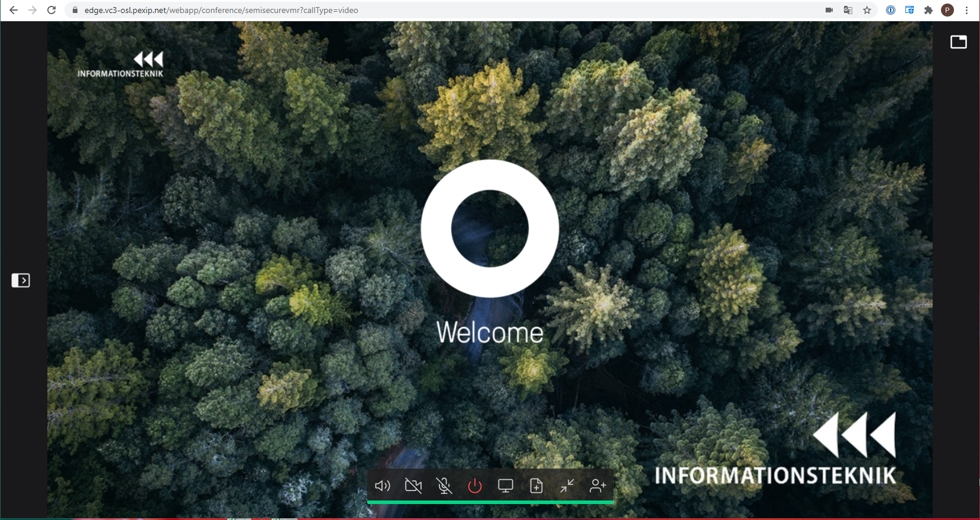Bookmark this page with the star
980x520 pixels.
point(867,10)
